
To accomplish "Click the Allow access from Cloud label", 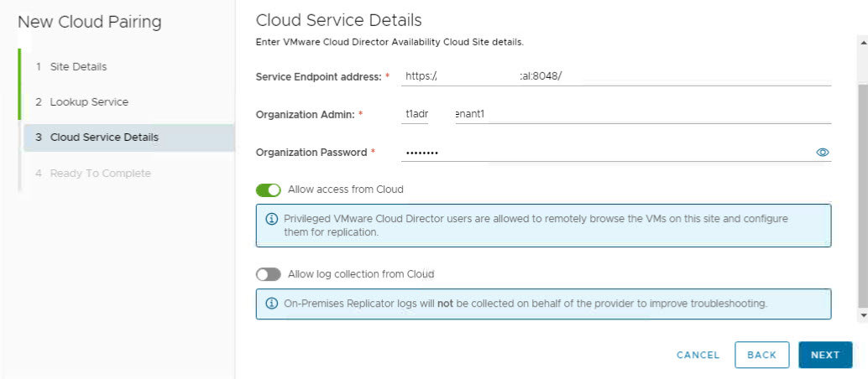I will tap(345, 189).
